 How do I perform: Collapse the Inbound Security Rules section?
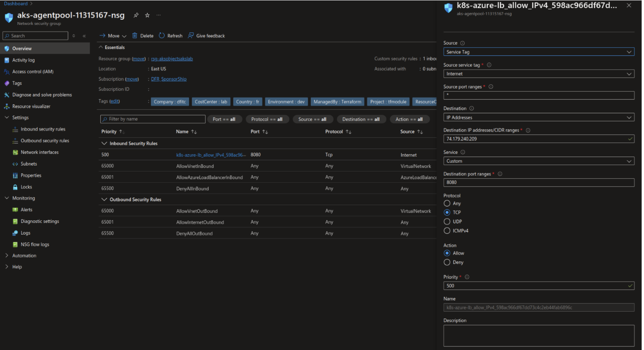pyautogui.click(x=104, y=143)
